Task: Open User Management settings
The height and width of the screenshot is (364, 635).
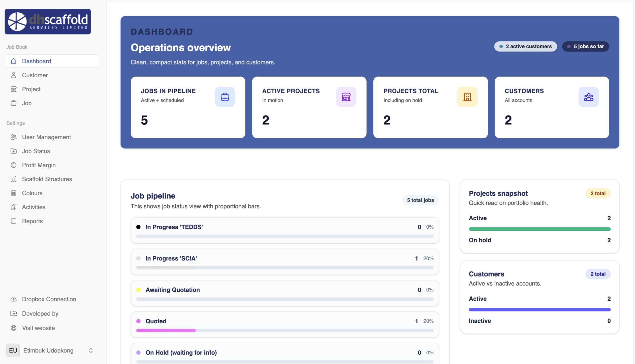Action: point(52,137)
